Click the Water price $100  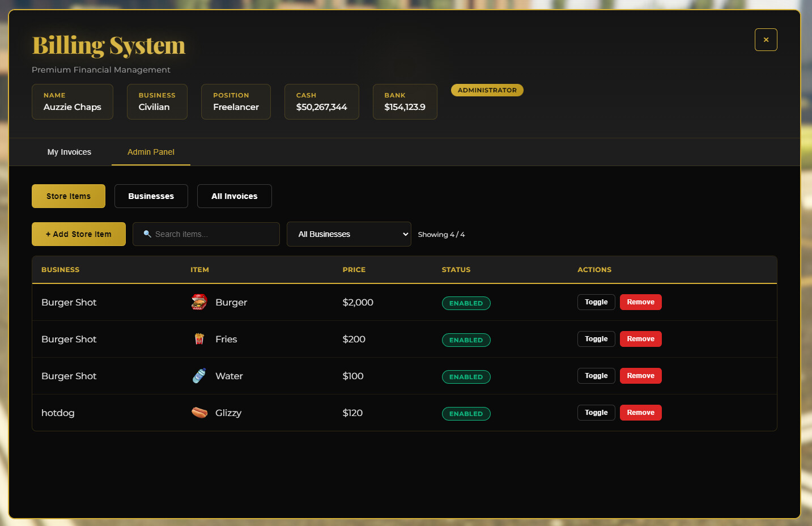[353, 376]
